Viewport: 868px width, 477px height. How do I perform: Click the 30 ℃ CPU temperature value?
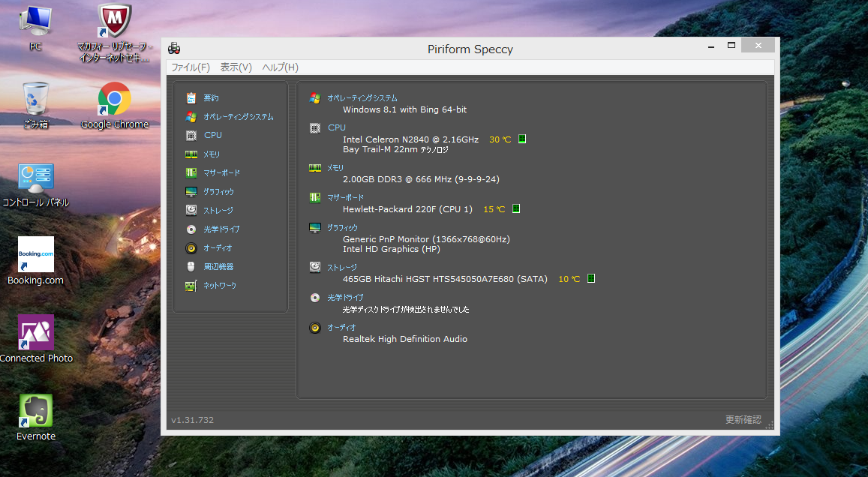[500, 139]
